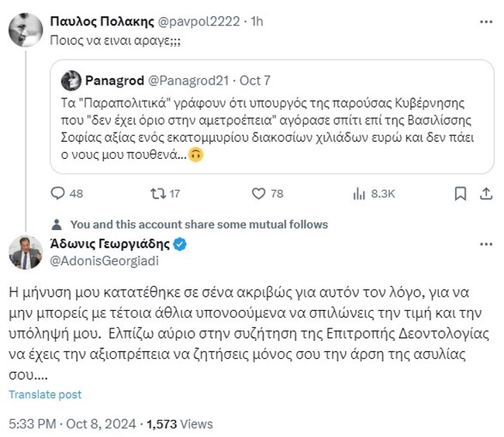
Task: Click Adonis Georgiadis verified badge
Action: [180, 245]
